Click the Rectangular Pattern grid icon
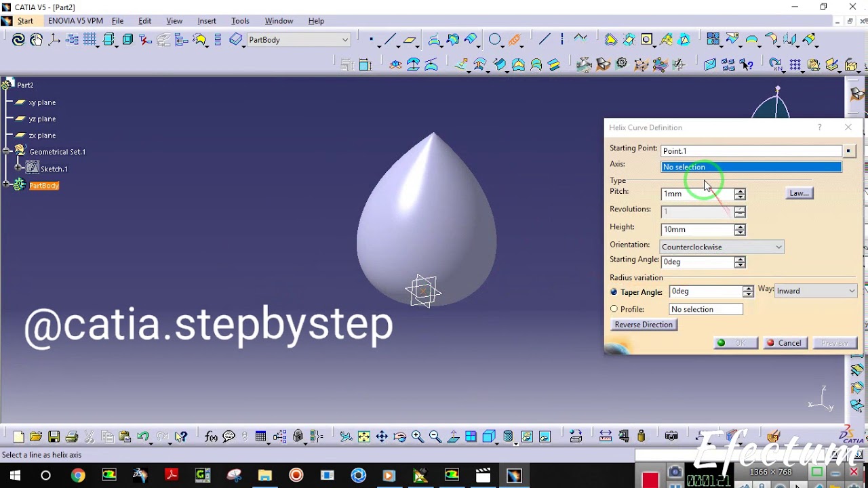This screenshot has height=488, width=868. coord(795,65)
